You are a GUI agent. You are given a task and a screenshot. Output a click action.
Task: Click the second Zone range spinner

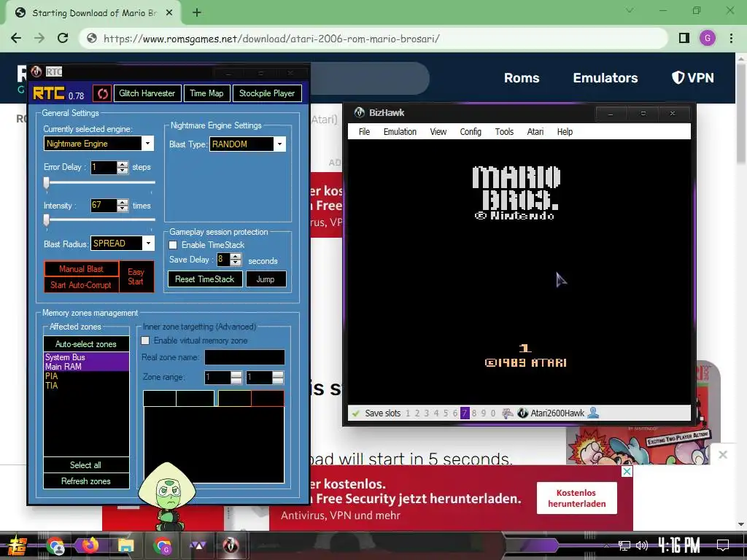[278, 378]
